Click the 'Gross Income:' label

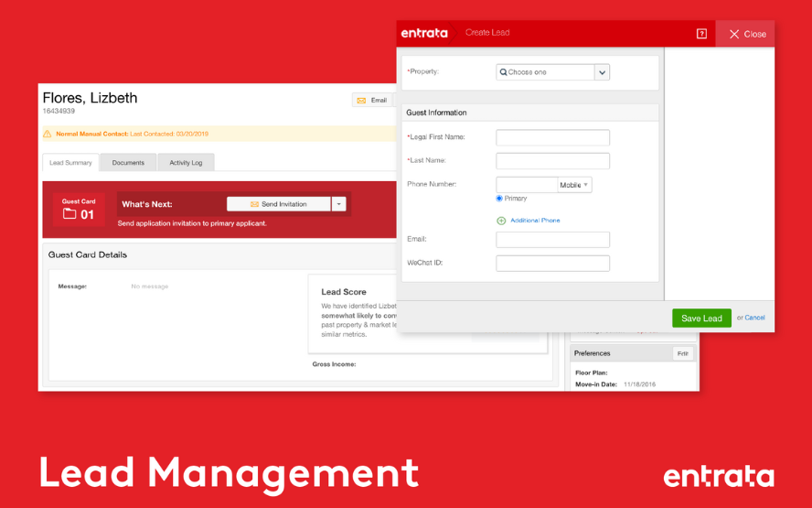click(334, 364)
